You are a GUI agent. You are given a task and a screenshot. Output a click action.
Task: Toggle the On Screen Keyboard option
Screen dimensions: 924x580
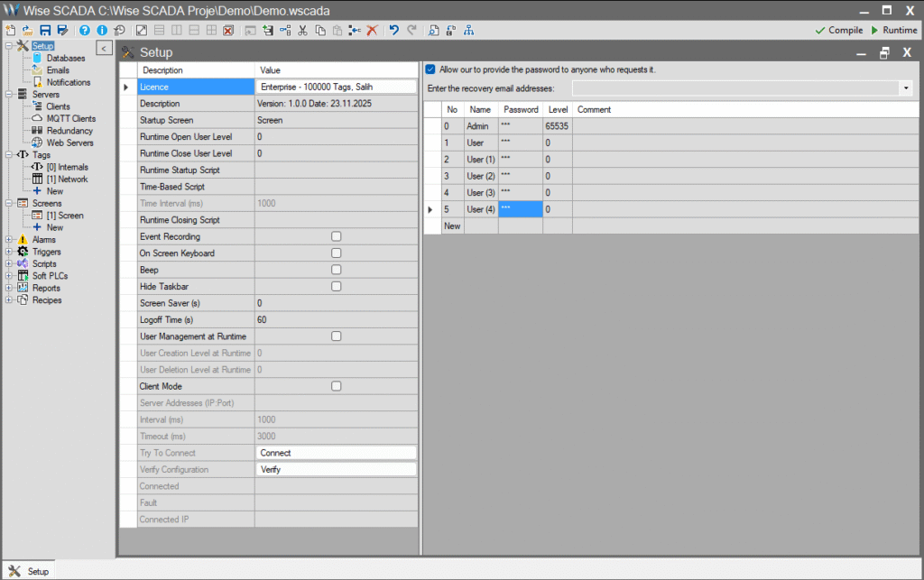coord(337,253)
